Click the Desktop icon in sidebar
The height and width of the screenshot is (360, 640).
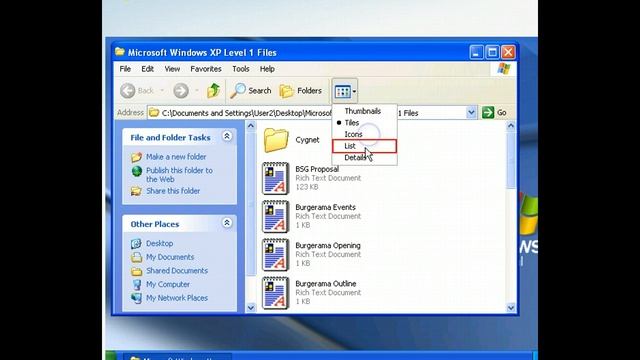pyautogui.click(x=136, y=244)
